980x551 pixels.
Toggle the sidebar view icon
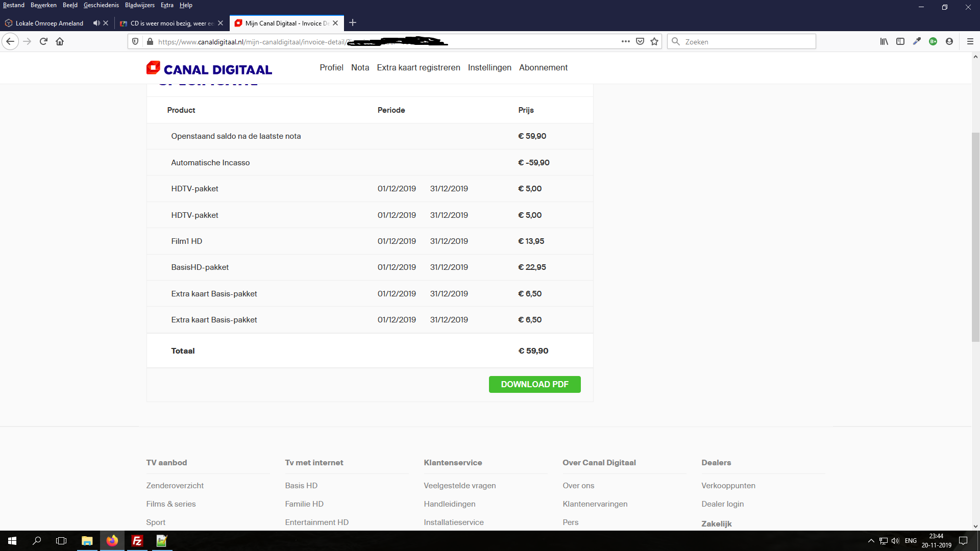click(900, 41)
